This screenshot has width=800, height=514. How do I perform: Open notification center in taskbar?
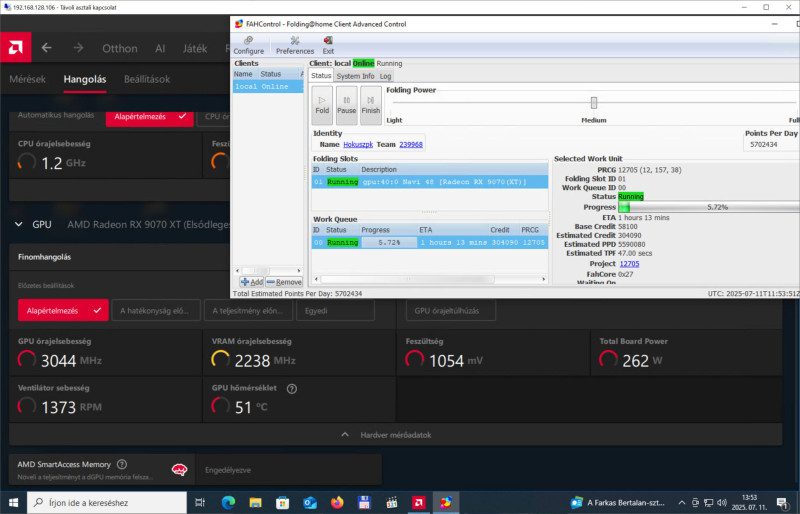pyautogui.click(x=782, y=503)
